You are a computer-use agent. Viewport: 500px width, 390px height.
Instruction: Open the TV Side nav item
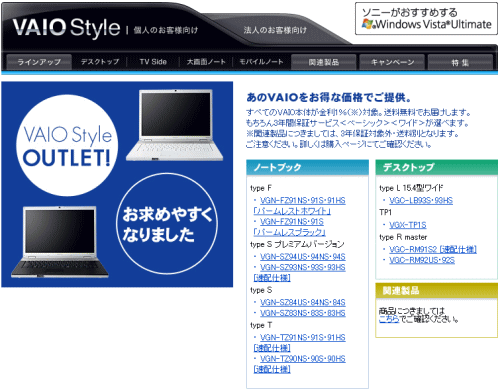153,62
